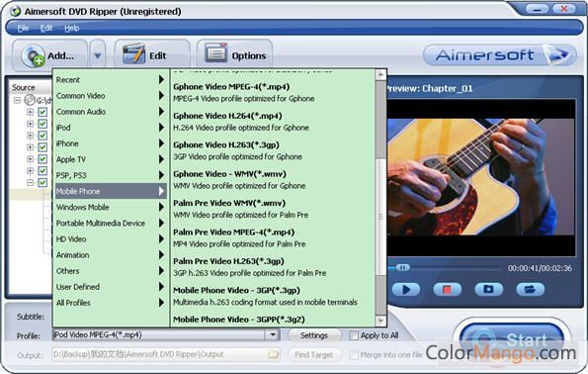The height and width of the screenshot is (374, 588).
Task: Click the Find Target button
Action: (314, 354)
